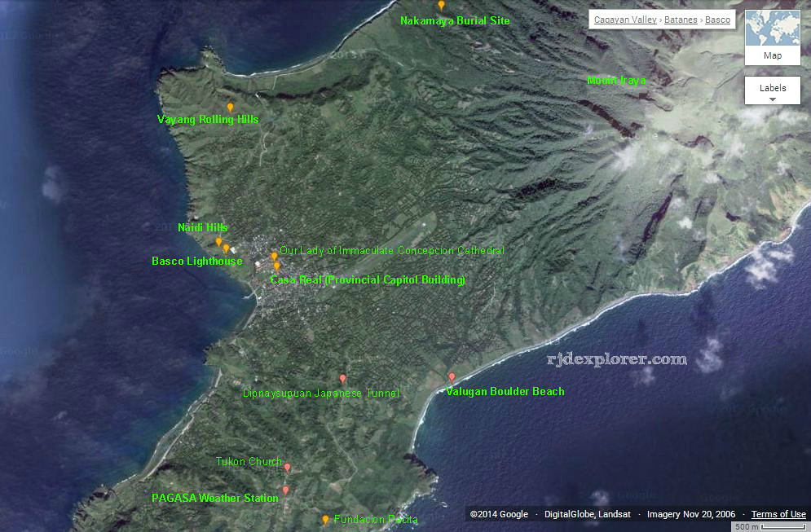This screenshot has height=532, width=811.
Task: Open the Terms of Use link
Action: point(778,514)
